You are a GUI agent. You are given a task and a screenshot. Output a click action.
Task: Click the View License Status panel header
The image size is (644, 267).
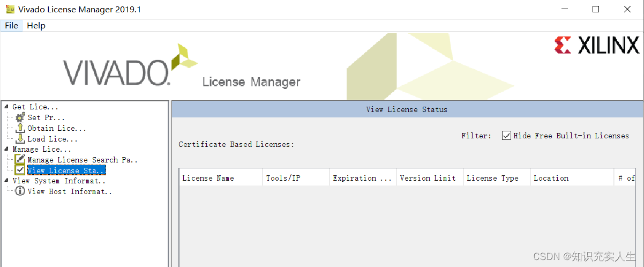[407, 109]
